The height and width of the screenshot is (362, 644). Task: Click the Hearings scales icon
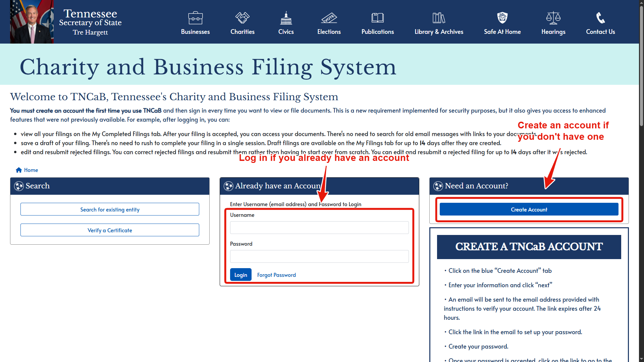tap(553, 18)
